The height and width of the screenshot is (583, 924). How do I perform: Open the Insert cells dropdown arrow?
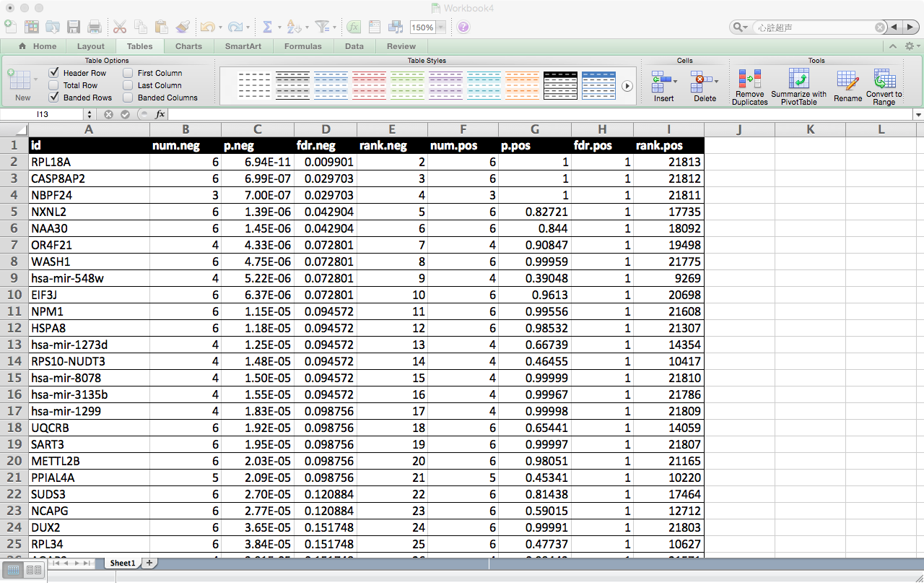tap(675, 81)
